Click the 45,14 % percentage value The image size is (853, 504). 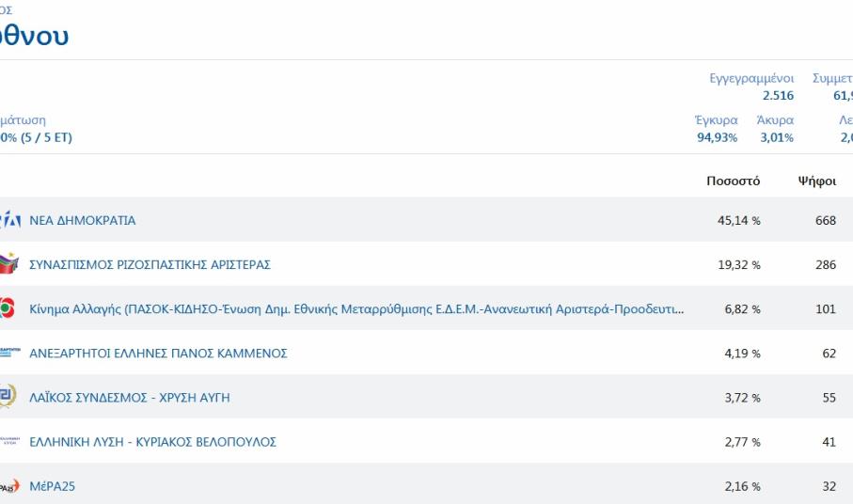(738, 221)
